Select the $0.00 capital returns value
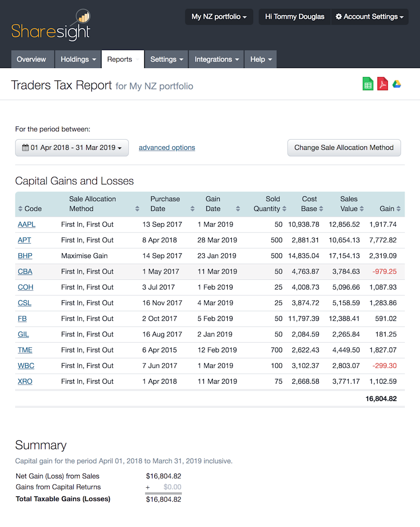This screenshot has height=527, width=420. coord(172,487)
